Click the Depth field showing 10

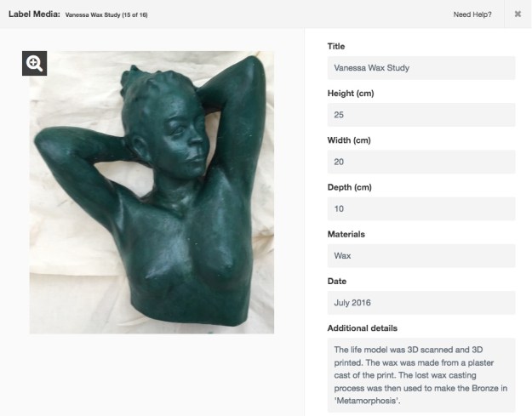pos(421,208)
